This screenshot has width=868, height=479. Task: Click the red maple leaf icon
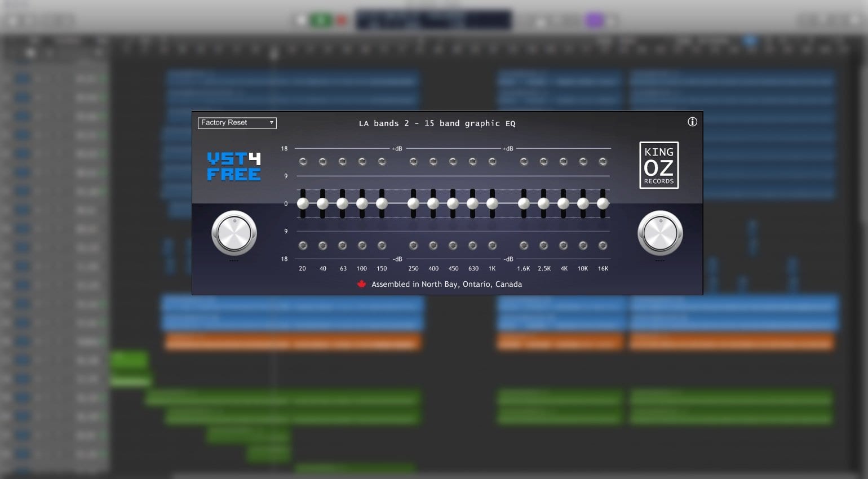pos(362,284)
